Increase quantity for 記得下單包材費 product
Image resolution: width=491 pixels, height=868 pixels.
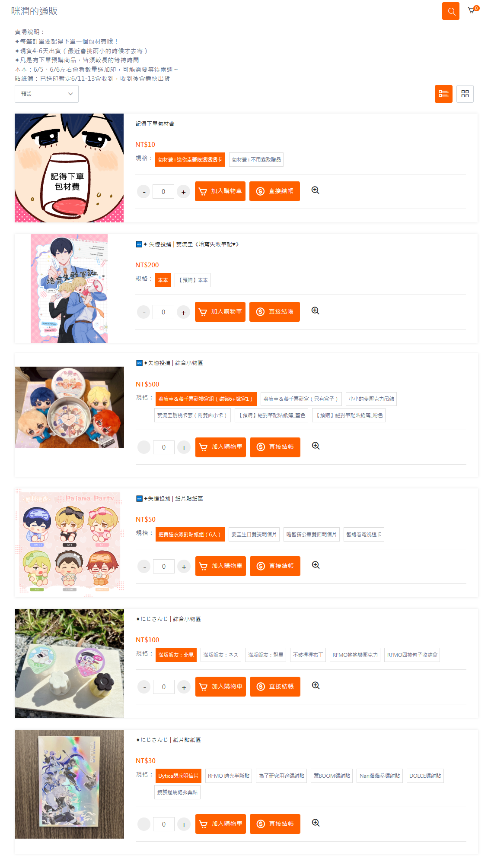[184, 192]
